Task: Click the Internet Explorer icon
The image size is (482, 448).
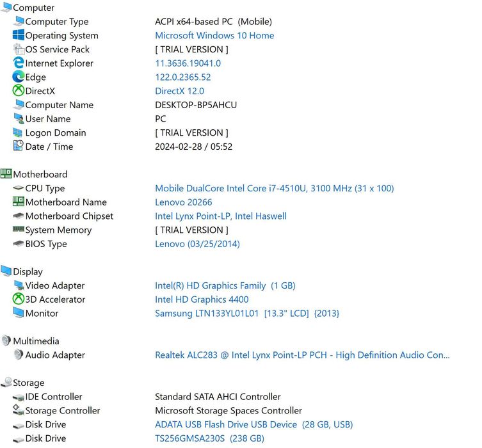Action: [x=19, y=63]
